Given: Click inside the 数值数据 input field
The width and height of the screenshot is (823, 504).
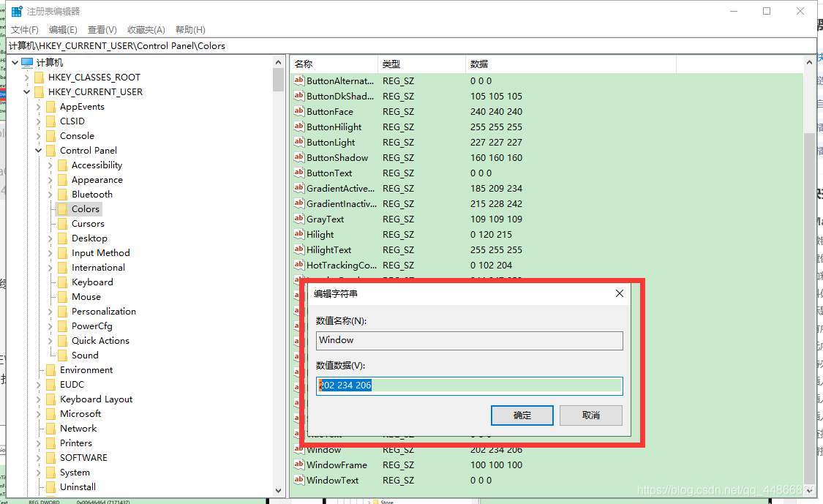Looking at the screenshot, I should tap(469, 385).
